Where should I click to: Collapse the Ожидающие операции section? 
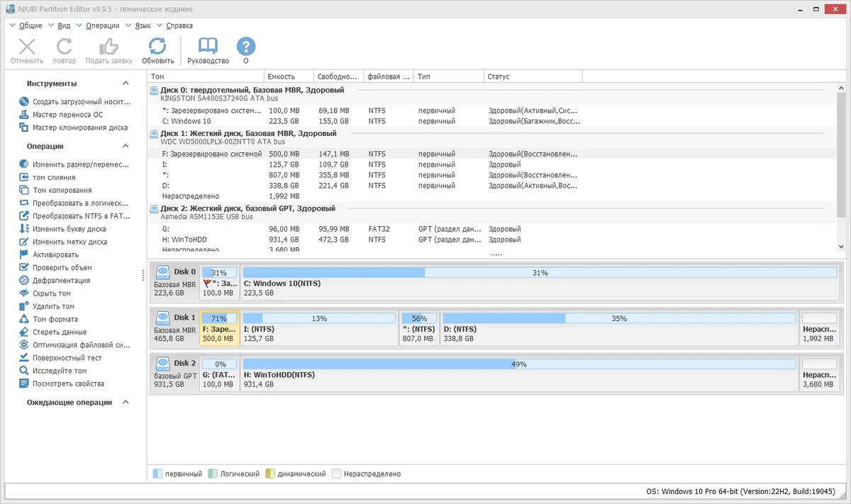[126, 403]
